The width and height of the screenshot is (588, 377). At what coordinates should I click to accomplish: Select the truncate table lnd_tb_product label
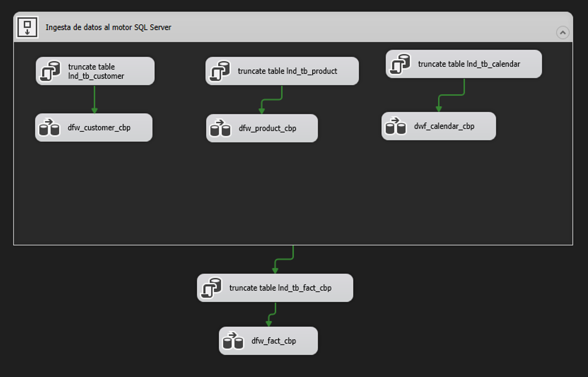pyautogui.click(x=287, y=71)
